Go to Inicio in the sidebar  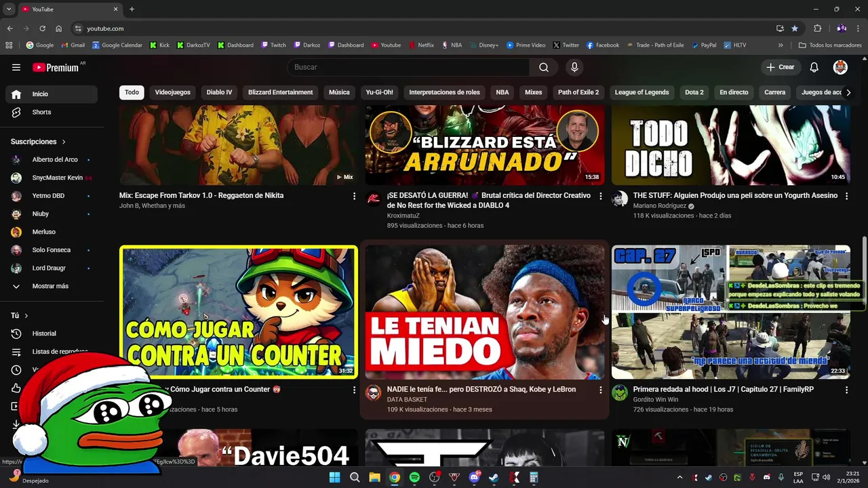coord(52,94)
